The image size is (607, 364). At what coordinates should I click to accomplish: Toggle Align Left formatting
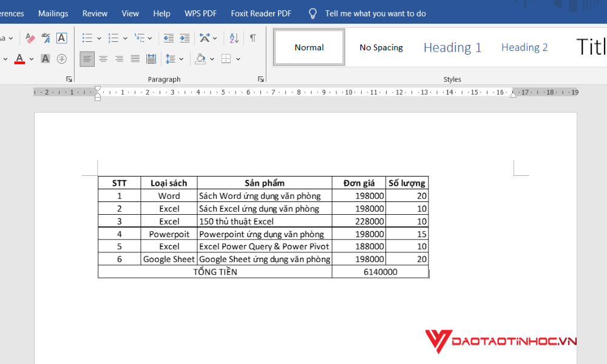87,59
